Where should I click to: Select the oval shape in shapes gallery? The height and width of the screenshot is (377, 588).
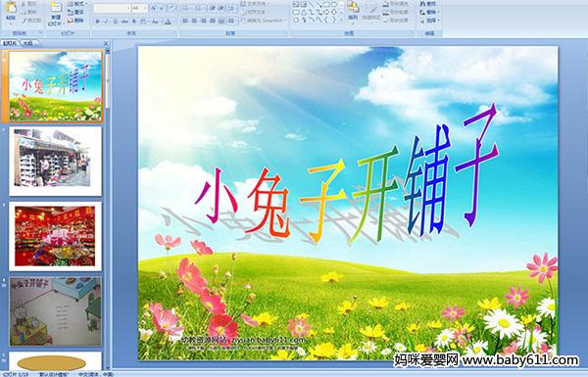(334, 4)
